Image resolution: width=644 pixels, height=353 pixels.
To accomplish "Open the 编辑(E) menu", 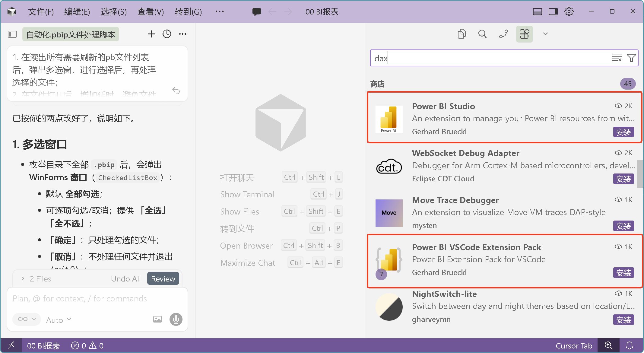I will (x=77, y=12).
